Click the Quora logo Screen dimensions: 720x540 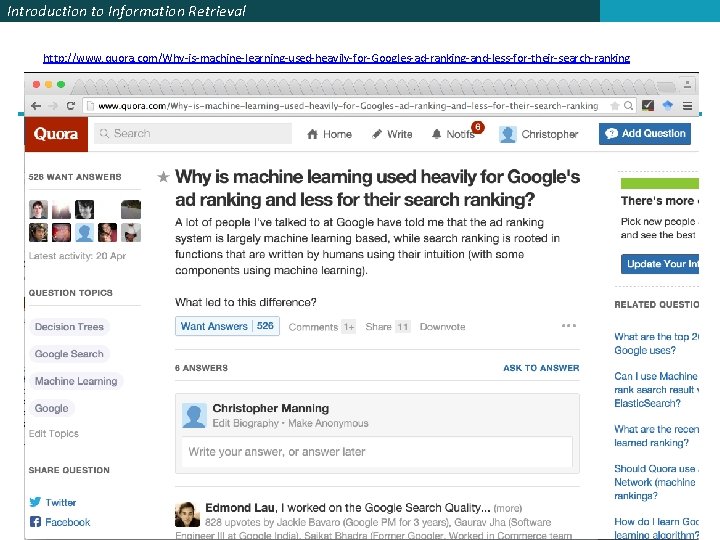pyautogui.click(x=56, y=134)
